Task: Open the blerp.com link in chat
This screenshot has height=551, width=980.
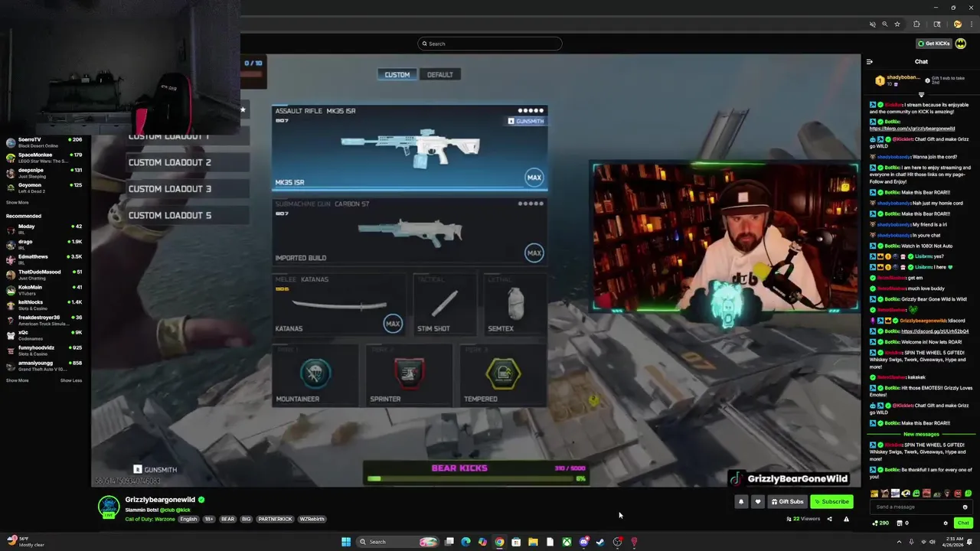Action: [x=912, y=129]
